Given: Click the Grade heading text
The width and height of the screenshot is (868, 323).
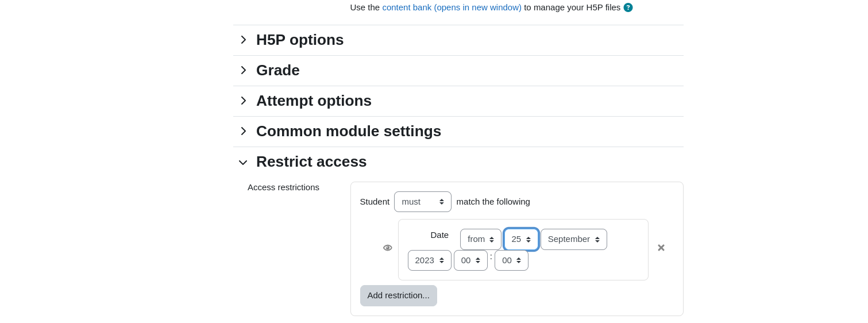Looking at the screenshot, I should [278, 70].
